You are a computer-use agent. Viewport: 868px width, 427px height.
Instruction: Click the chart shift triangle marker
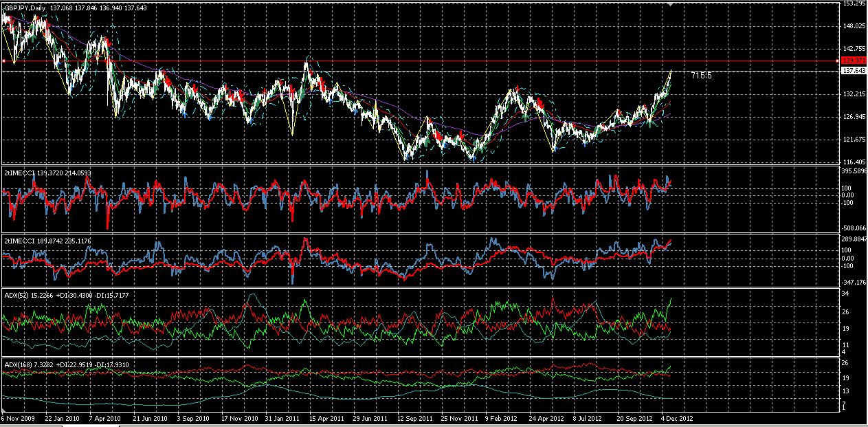(669, 4)
